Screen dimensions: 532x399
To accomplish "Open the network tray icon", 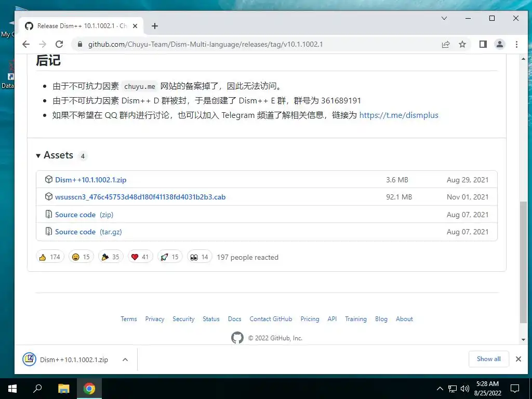I will [453, 389].
